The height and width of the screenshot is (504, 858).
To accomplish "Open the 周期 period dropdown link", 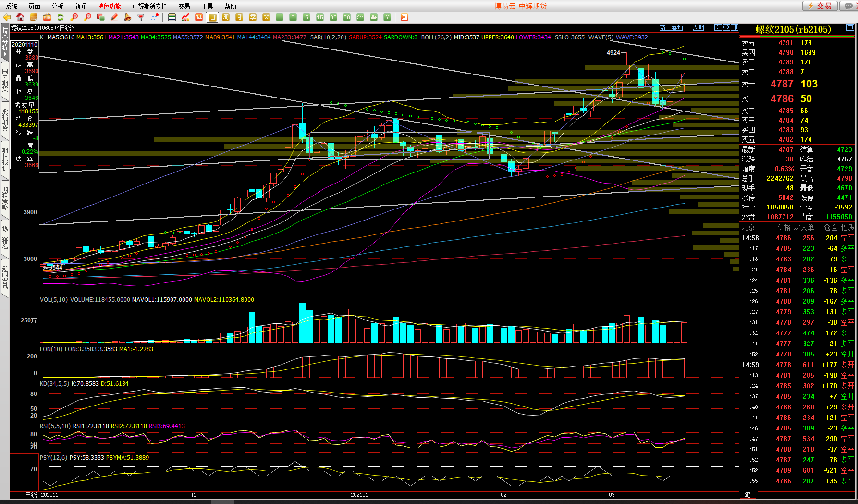I will (698, 28).
